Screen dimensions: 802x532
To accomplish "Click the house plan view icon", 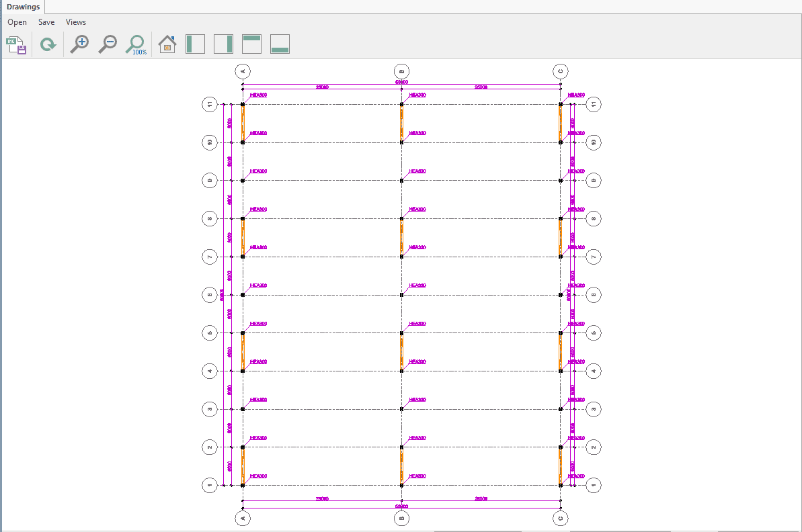I will pos(167,45).
